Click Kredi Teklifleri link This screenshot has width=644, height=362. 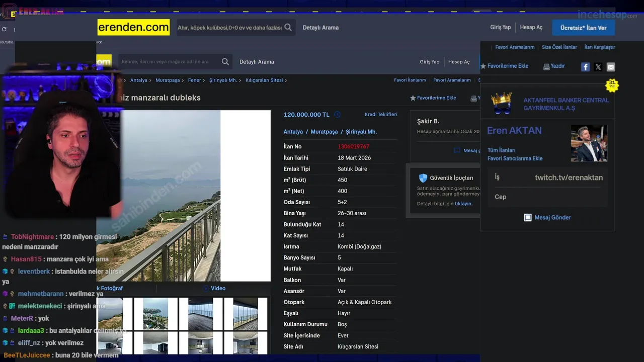click(x=381, y=115)
